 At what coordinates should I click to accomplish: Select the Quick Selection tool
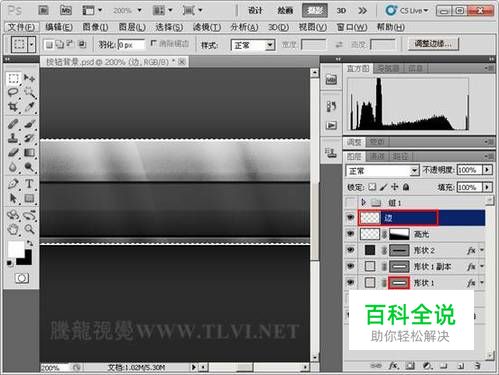tap(29, 92)
